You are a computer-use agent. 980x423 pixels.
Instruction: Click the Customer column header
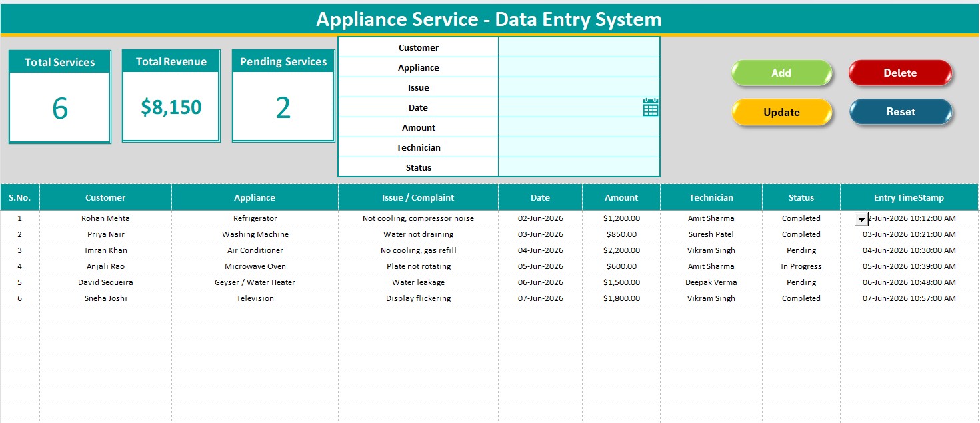(105, 197)
